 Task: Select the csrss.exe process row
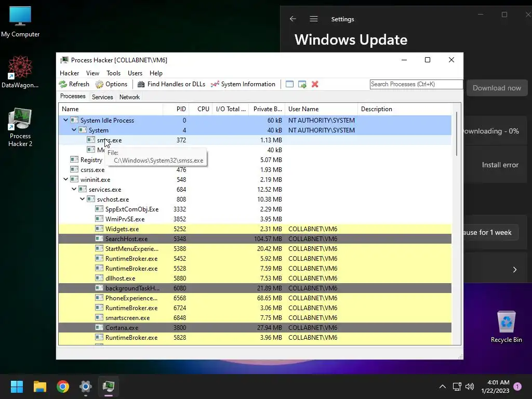point(255,170)
